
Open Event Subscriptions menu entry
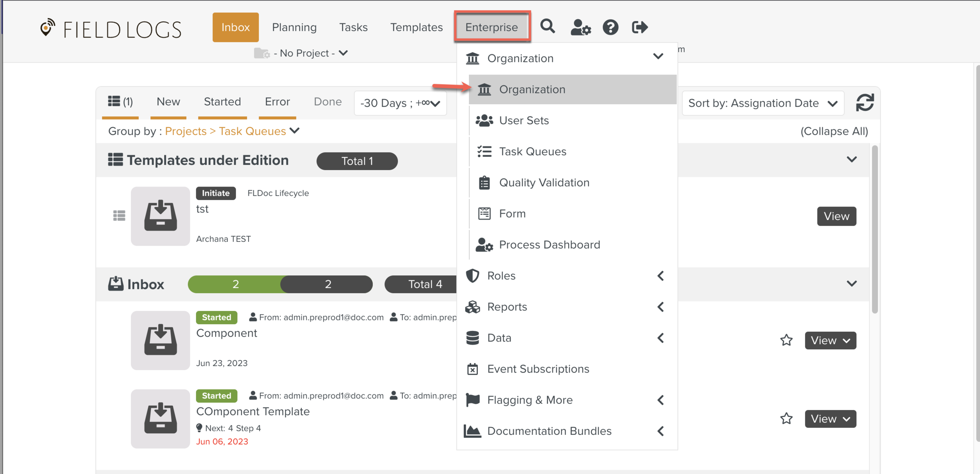pos(538,369)
